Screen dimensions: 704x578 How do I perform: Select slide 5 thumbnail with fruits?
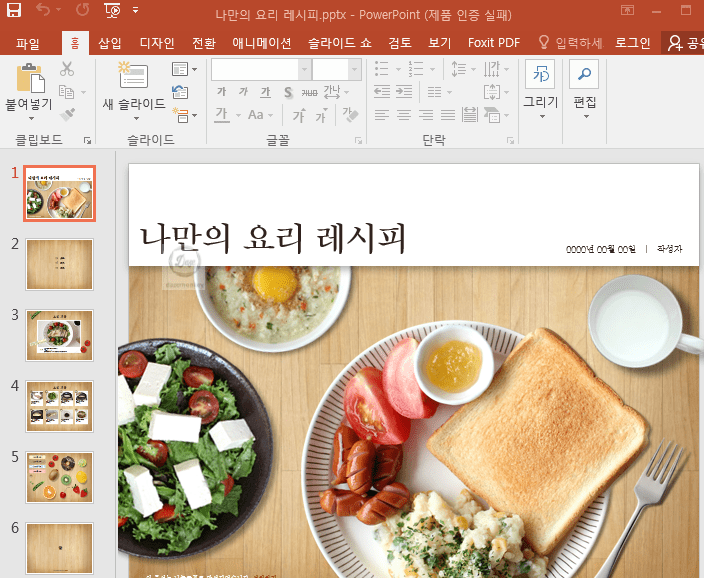(59, 477)
